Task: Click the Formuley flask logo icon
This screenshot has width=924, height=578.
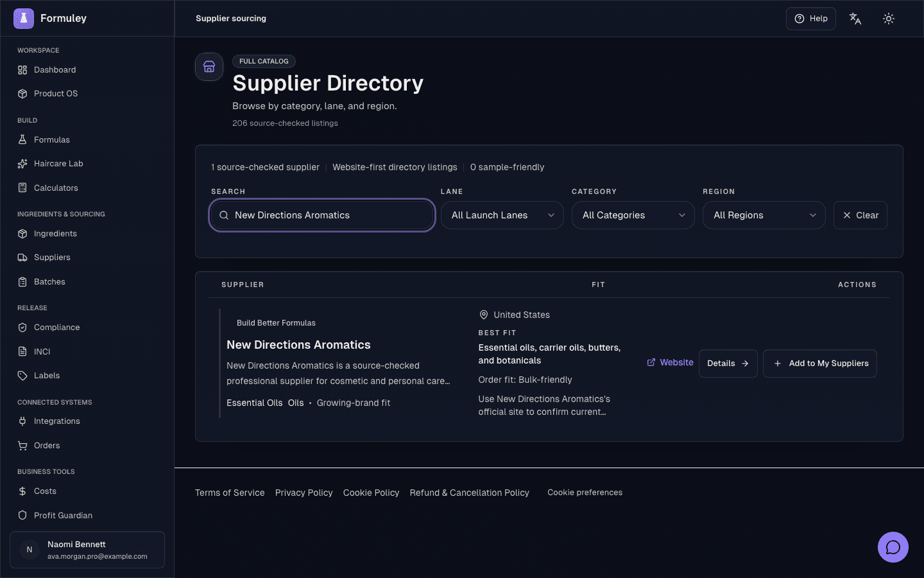Action: 24,19
